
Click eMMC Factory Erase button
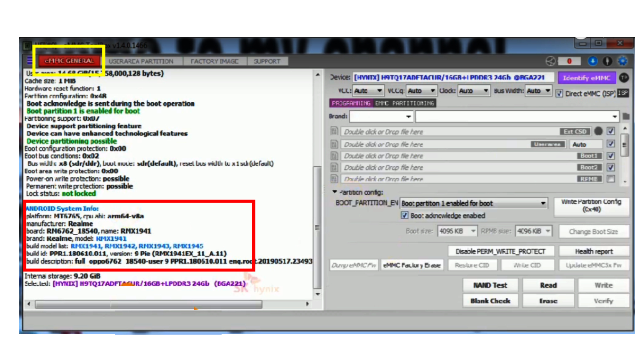[x=412, y=265]
